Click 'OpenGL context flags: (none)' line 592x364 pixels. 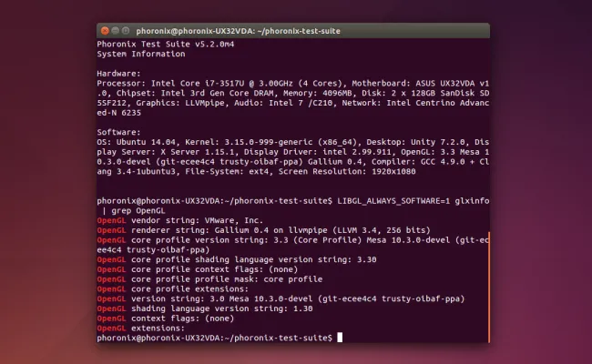pos(166,318)
